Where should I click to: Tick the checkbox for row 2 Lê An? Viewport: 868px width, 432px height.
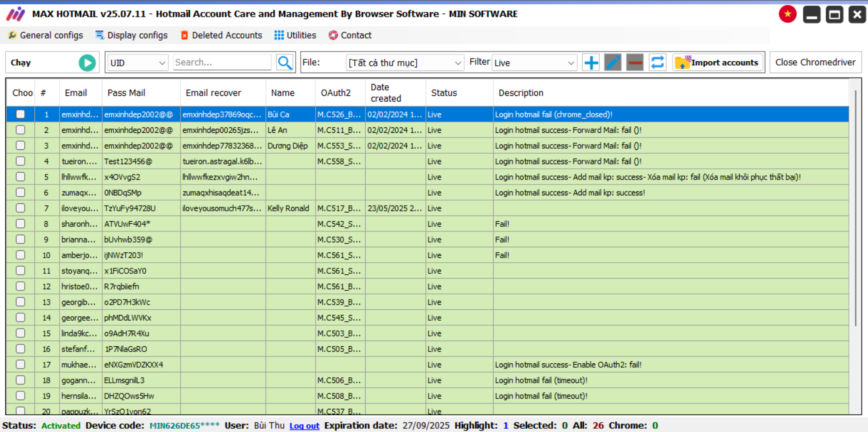[x=20, y=130]
